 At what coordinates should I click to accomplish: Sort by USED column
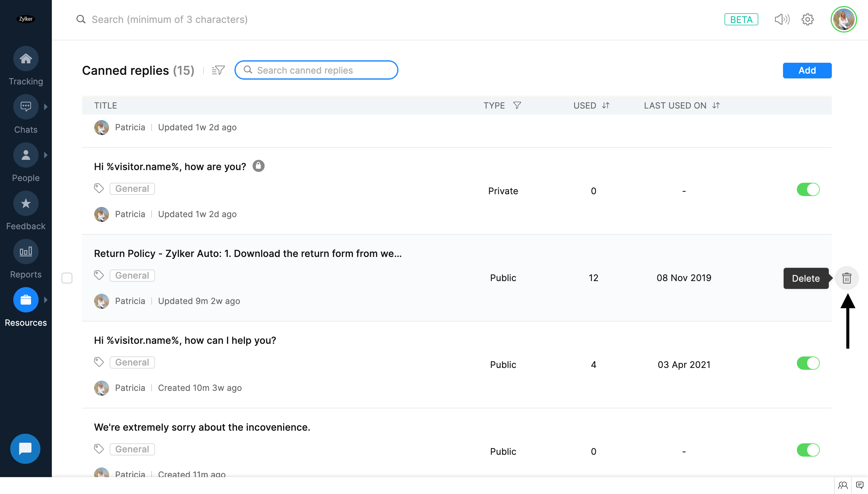click(605, 106)
